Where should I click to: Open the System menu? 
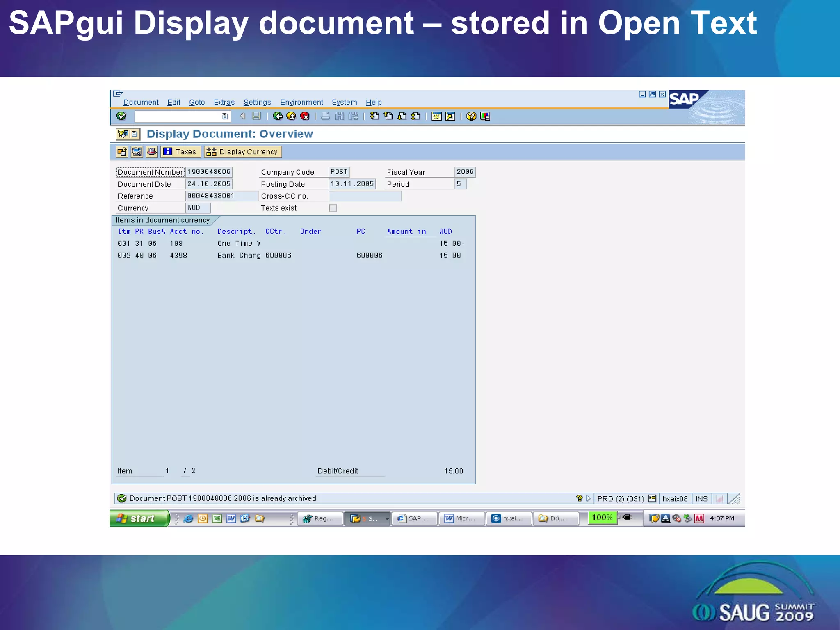pyautogui.click(x=344, y=102)
